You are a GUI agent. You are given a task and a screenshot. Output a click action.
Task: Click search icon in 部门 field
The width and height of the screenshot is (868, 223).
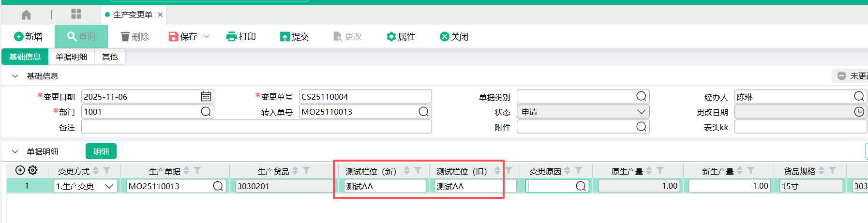[206, 112]
